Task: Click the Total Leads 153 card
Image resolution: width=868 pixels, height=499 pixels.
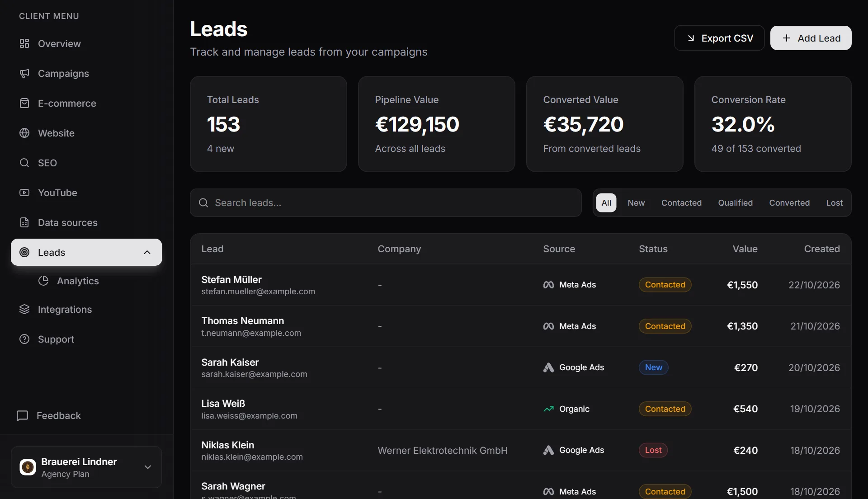Action: [x=269, y=124]
